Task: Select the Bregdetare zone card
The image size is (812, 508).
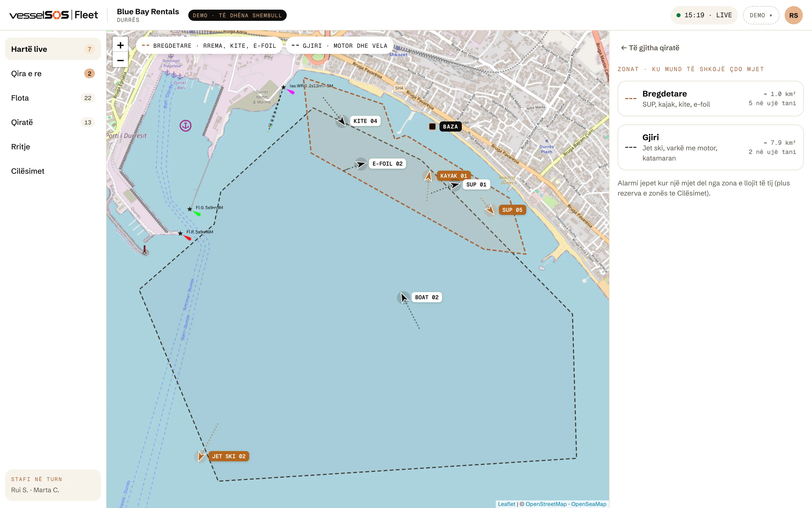Action: pyautogui.click(x=710, y=99)
